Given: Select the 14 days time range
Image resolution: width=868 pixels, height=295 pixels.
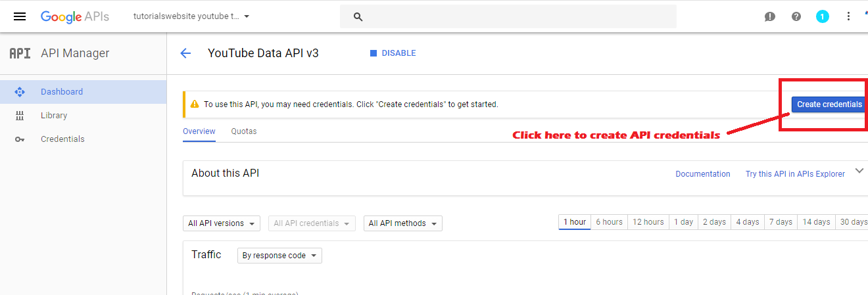Looking at the screenshot, I should tap(816, 222).
